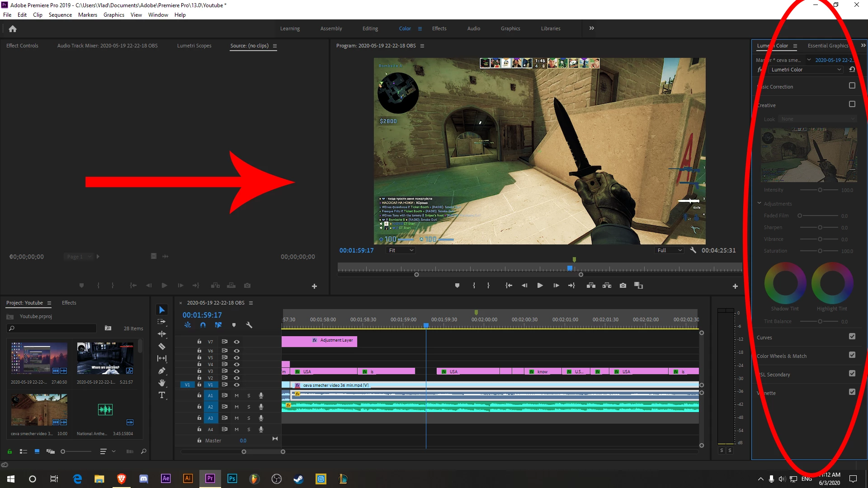Open the Fit zoom level dropdown
868x488 pixels.
point(401,250)
